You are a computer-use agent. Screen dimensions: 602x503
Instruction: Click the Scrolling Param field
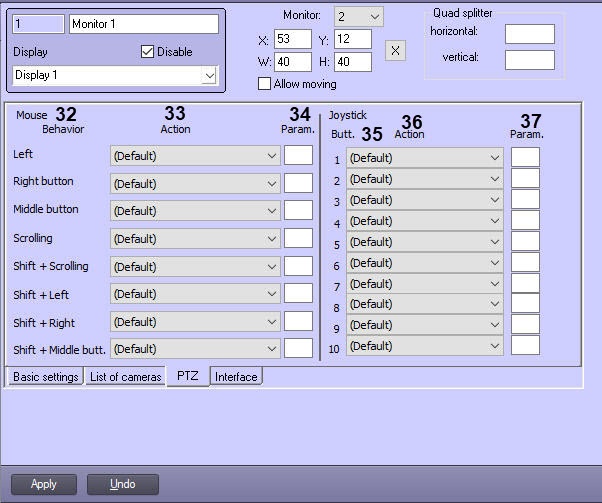[298, 238]
